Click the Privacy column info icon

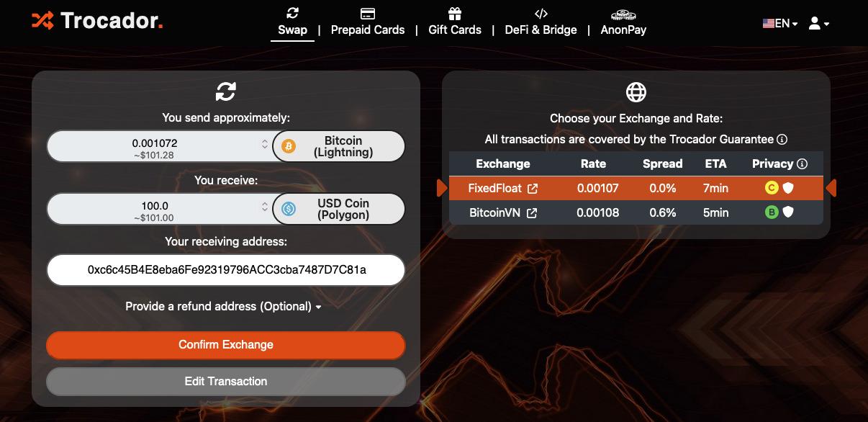[803, 164]
